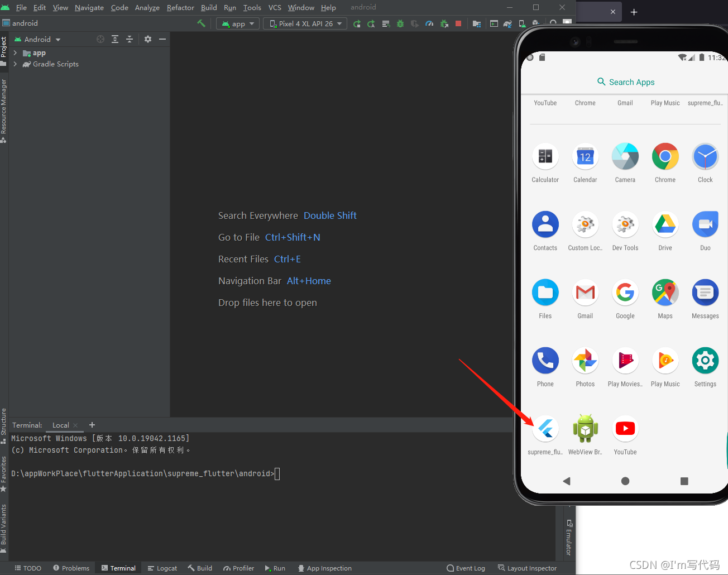
Task: Toggle the Emulator side tab
Action: pyautogui.click(x=569, y=538)
